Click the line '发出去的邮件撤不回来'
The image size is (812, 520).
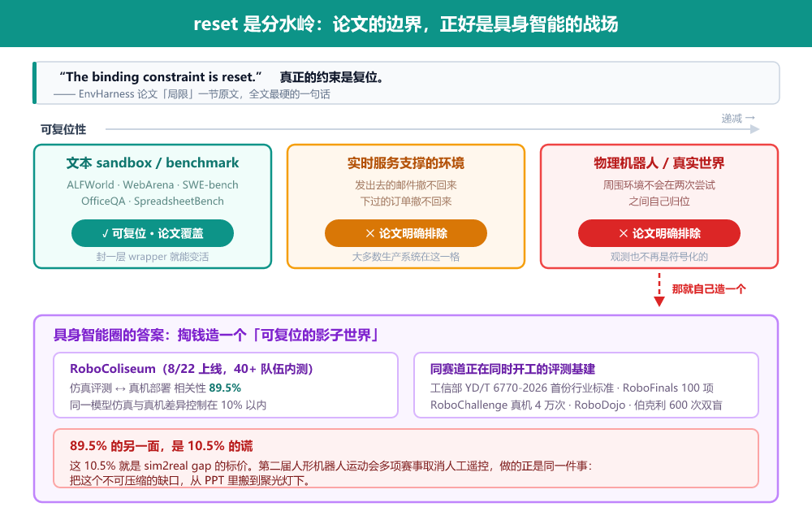(405, 185)
